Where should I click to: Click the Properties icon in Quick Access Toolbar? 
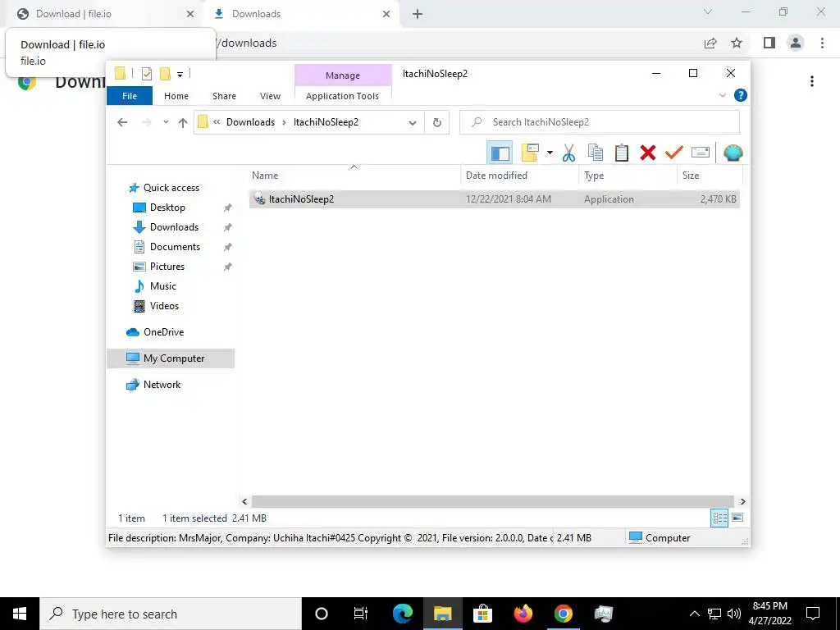pyautogui.click(x=147, y=74)
